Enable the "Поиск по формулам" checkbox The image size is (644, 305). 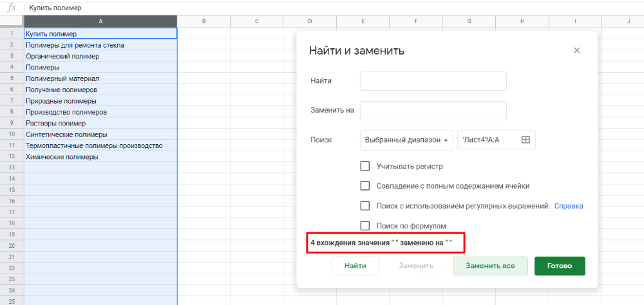point(365,226)
